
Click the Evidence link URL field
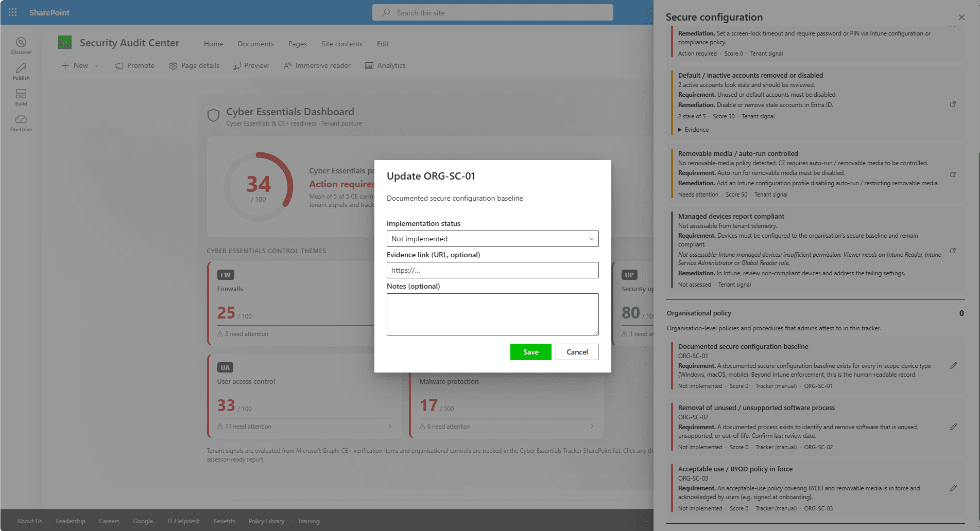[x=492, y=270]
